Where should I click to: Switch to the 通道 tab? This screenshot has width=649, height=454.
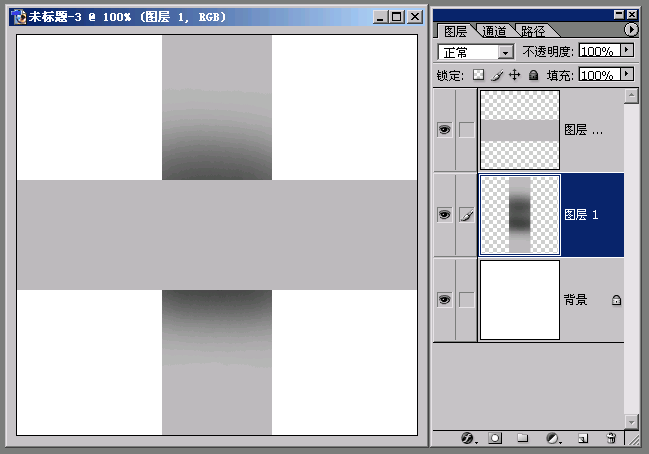pyautogui.click(x=494, y=31)
